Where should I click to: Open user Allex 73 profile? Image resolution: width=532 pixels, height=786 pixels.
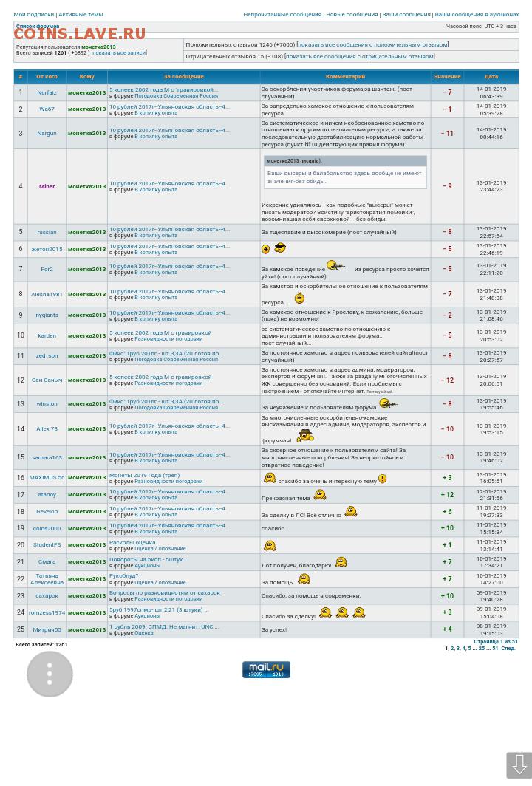coord(47,429)
